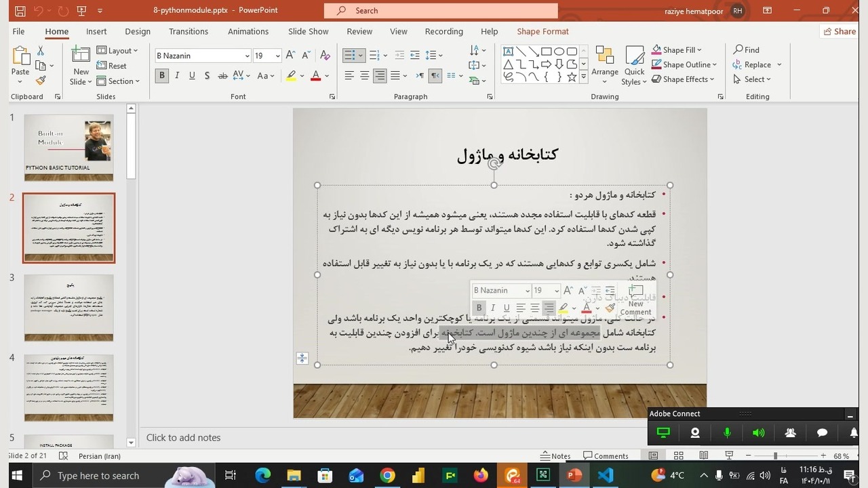Viewport: 868px width, 488px height.
Task: Open the Animations tab
Action: pyautogui.click(x=248, y=31)
